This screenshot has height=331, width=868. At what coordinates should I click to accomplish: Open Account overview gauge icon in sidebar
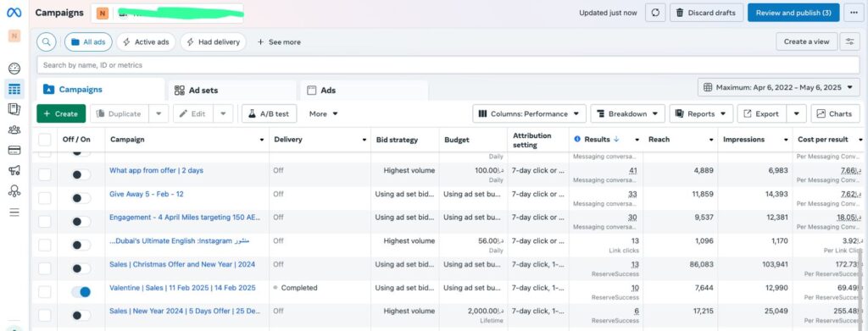click(14, 69)
